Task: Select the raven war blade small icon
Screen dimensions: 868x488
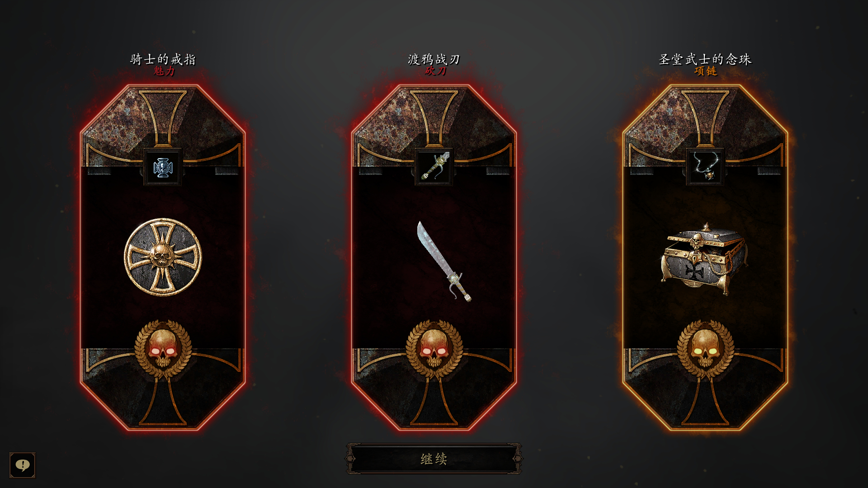Action: click(434, 167)
